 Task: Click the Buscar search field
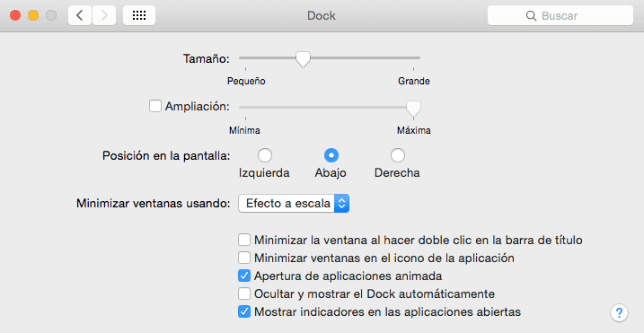(x=560, y=15)
